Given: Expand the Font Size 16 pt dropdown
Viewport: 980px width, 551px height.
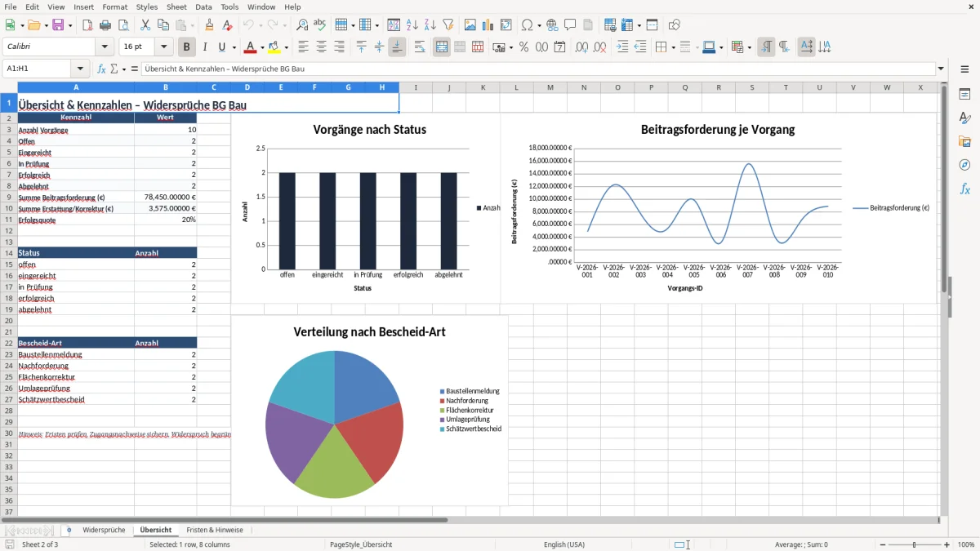Looking at the screenshot, I should click(164, 47).
